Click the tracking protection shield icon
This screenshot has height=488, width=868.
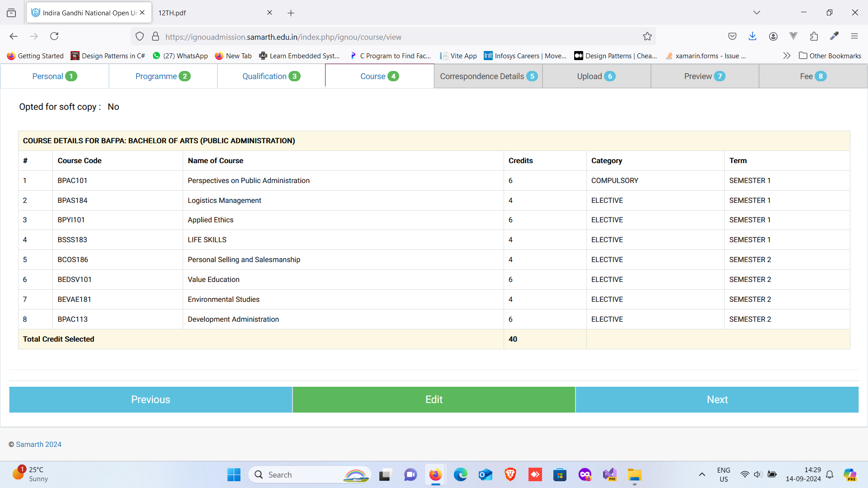[140, 37]
